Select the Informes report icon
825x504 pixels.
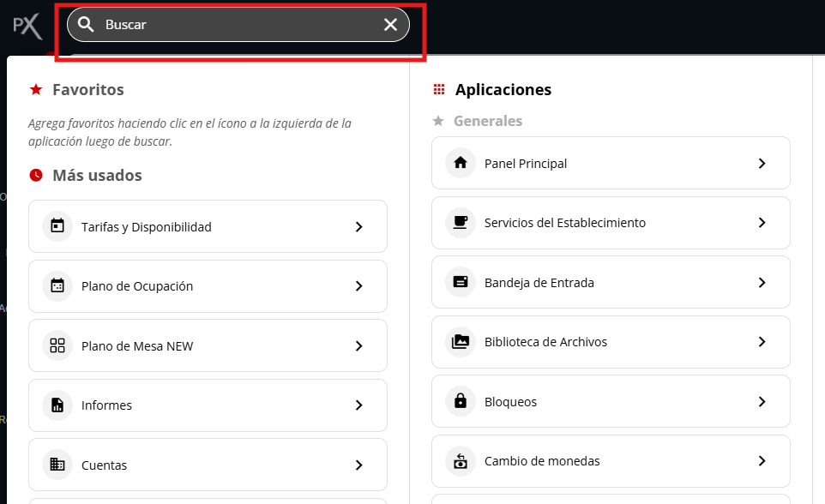[57, 405]
